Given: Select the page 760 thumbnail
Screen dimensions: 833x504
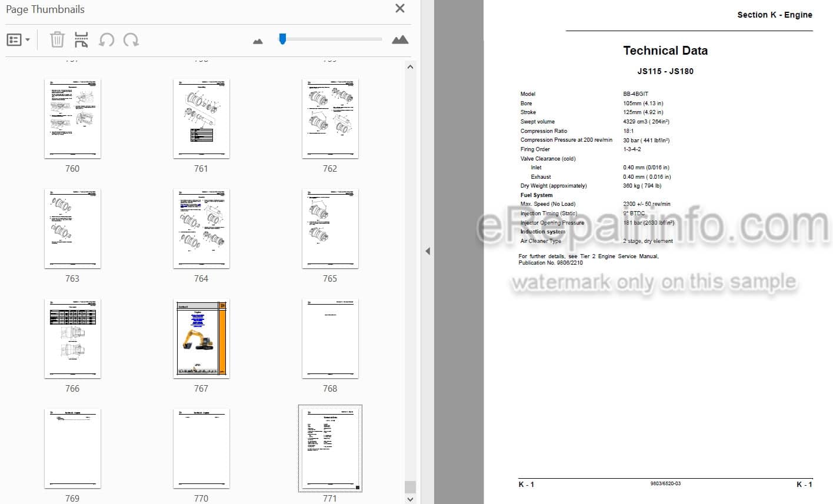Looking at the screenshot, I should [72, 119].
